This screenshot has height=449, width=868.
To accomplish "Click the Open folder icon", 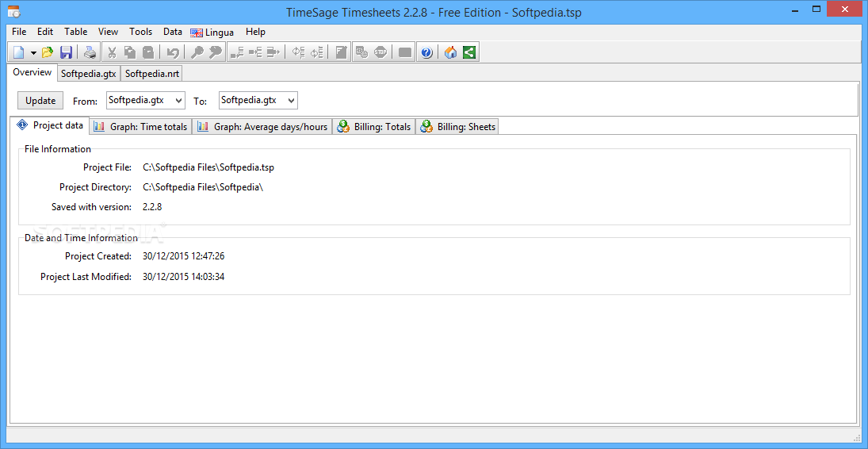I will pos(48,52).
